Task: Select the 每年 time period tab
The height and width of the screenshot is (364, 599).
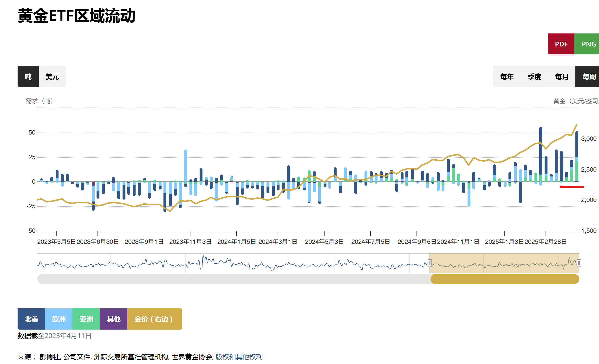Action: point(507,77)
